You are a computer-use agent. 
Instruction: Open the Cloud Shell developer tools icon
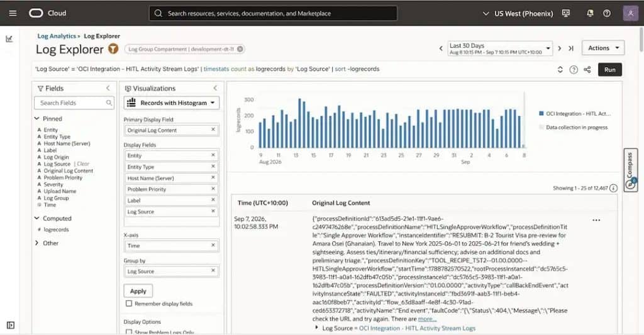coord(566,13)
